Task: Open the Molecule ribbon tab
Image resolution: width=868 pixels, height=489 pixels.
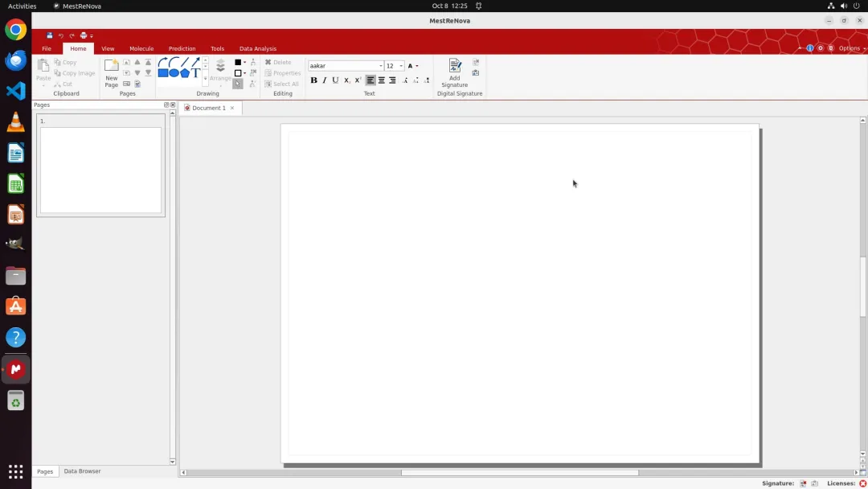Action: click(x=141, y=49)
